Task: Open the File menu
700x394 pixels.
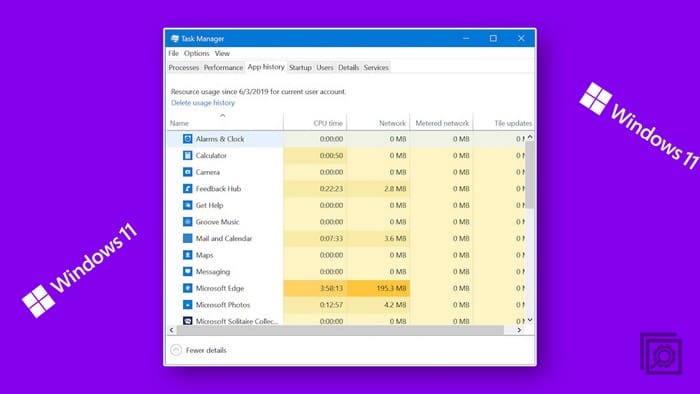Action: 173,53
